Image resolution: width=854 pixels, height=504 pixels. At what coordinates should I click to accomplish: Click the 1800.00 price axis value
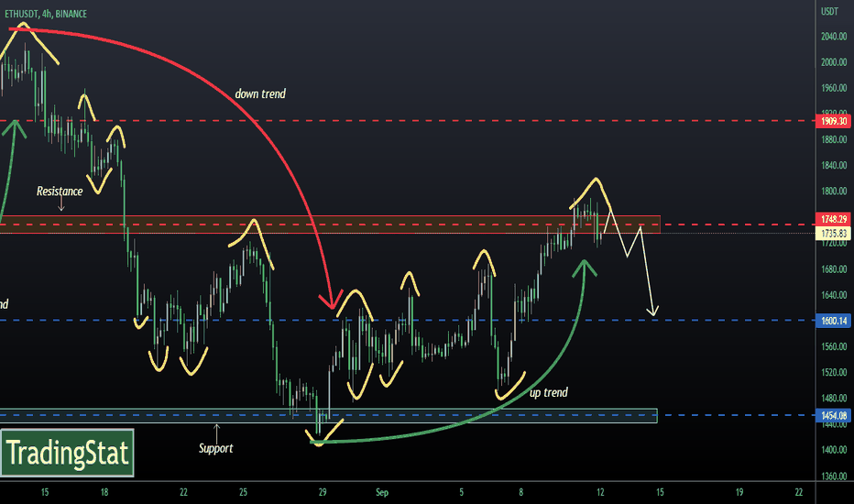pos(834,192)
